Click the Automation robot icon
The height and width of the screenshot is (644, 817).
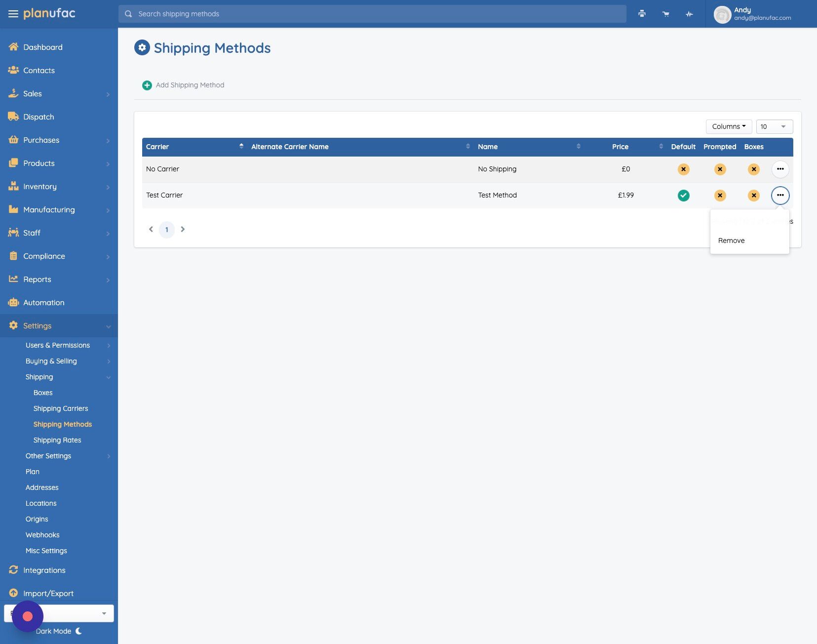13,302
